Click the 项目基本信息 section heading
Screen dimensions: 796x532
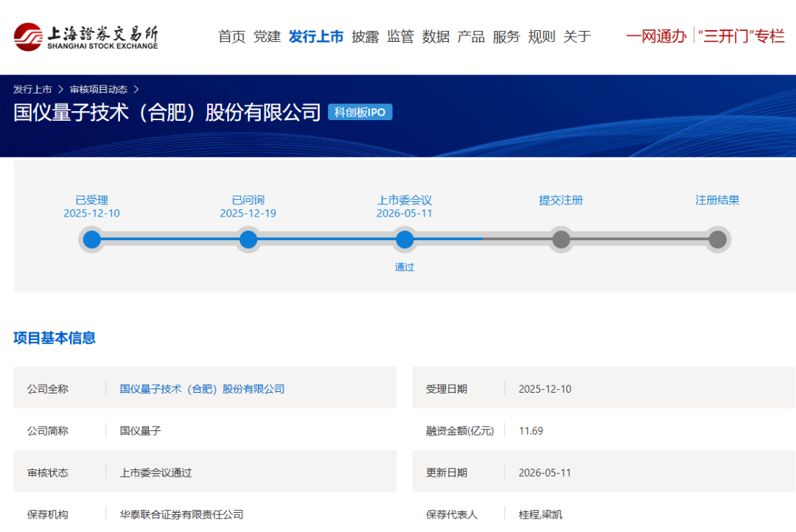[55, 338]
